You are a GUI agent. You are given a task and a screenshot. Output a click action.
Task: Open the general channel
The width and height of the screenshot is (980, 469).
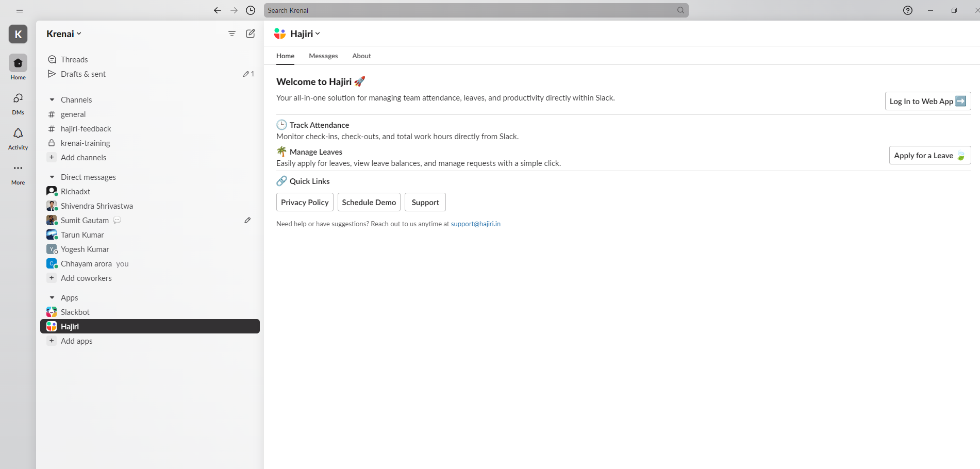point(150,114)
